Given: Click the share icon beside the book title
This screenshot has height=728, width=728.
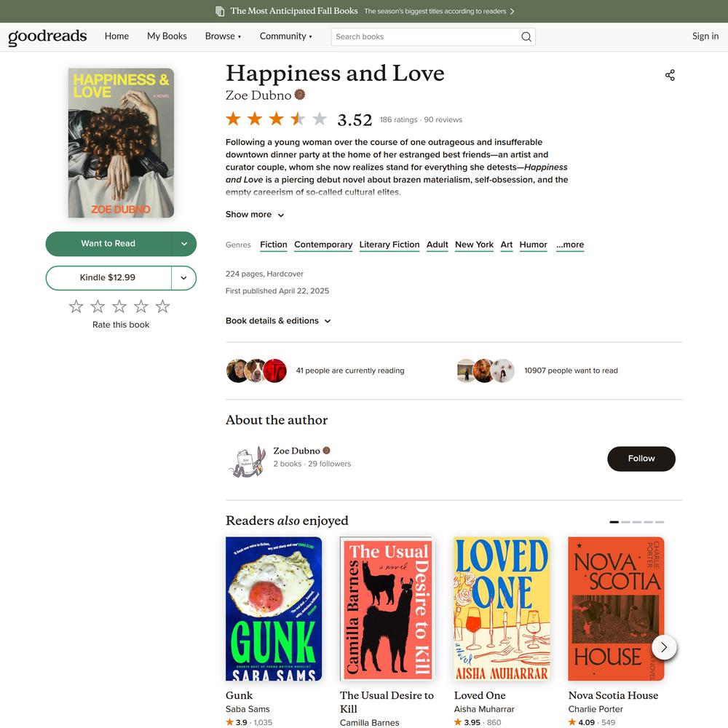Looking at the screenshot, I should (670, 75).
